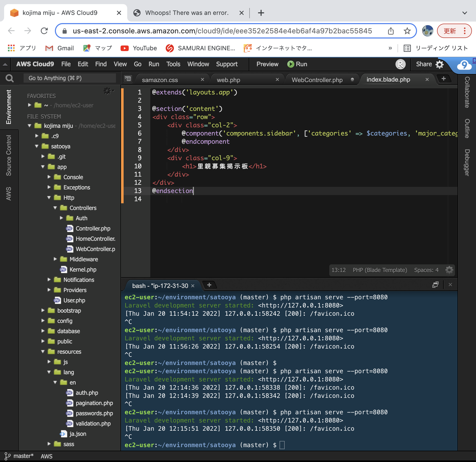Click the Go to Anything search field
476x462 pixels.
pyautogui.click(x=70, y=78)
